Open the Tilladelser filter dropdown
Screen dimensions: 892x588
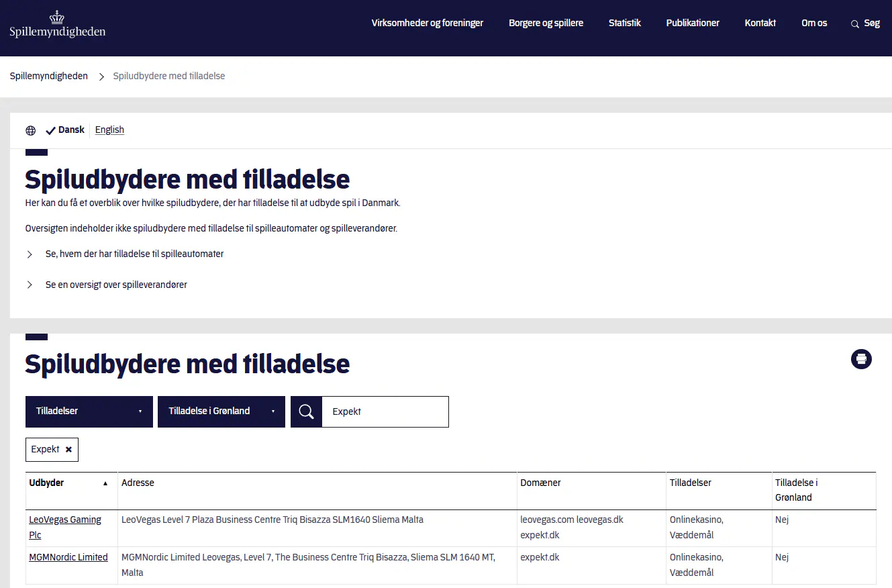[x=89, y=411]
